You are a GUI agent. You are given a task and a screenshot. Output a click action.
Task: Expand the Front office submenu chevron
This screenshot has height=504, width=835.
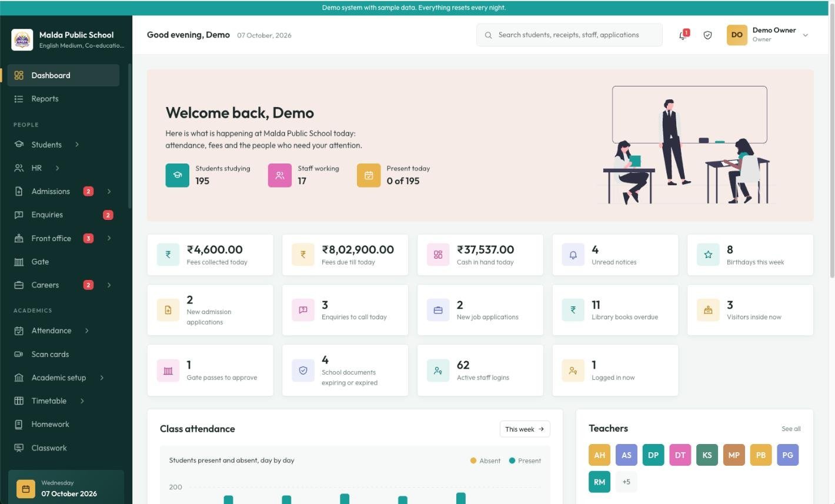point(109,238)
